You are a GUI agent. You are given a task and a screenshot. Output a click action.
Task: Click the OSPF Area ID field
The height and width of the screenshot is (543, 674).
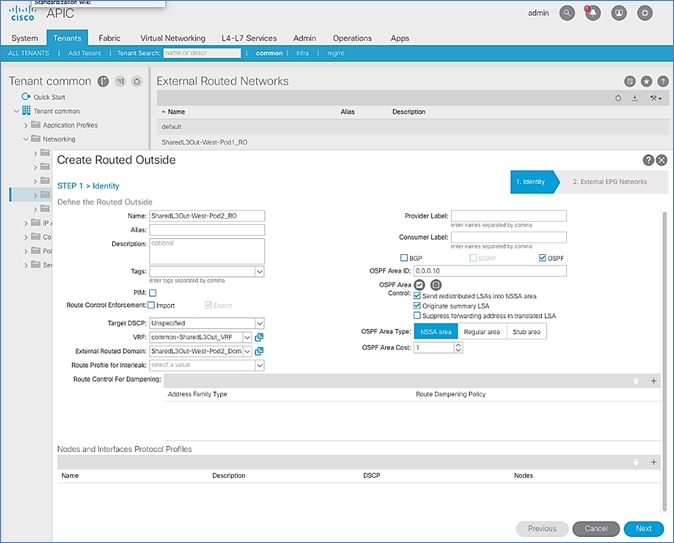[x=490, y=270]
